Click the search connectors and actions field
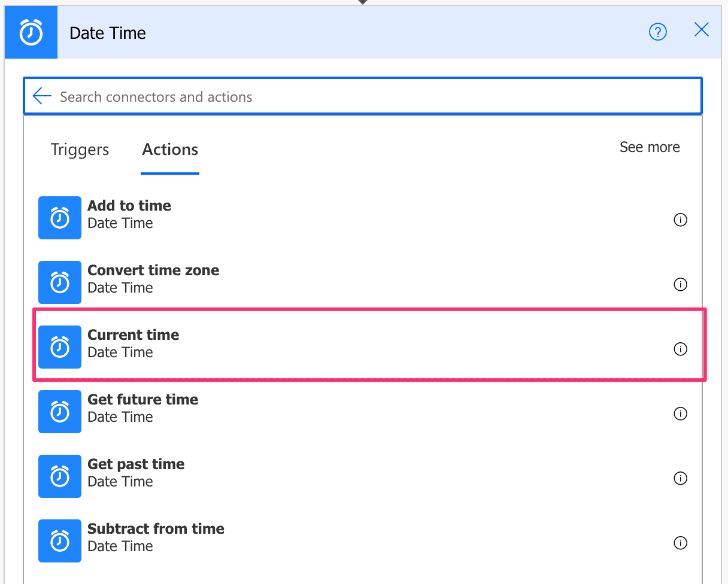This screenshot has width=728, height=584. tap(299, 96)
